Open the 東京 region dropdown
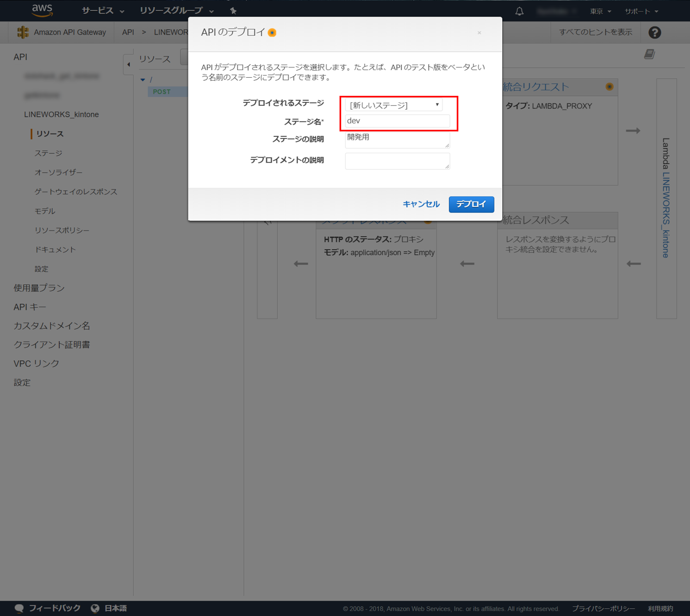This screenshot has width=690, height=616. click(600, 11)
